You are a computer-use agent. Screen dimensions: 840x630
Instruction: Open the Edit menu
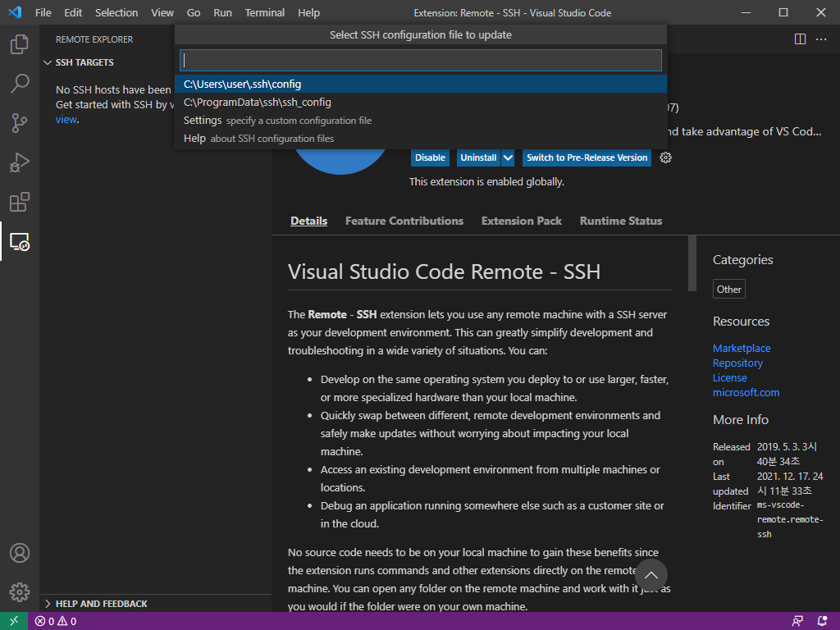point(73,12)
